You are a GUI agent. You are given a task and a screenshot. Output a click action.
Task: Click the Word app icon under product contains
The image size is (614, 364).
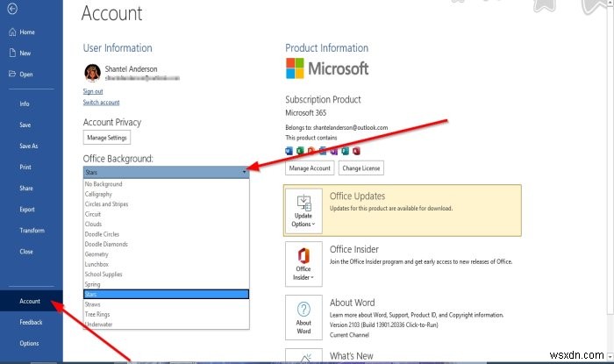(x=289, y=151)
